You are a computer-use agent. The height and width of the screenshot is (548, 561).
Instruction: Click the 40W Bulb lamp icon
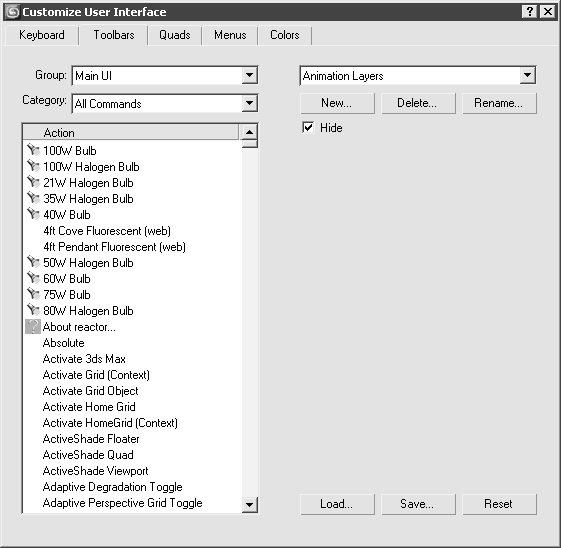click(x=33, y=214)
